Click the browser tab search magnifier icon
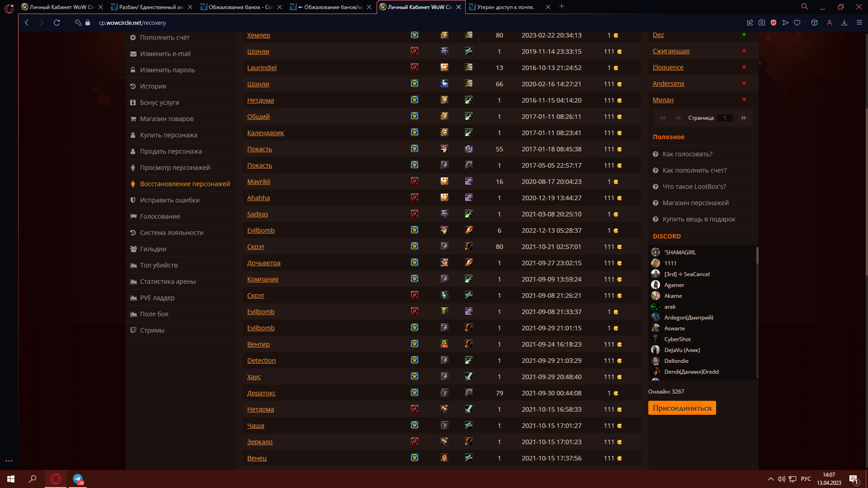Image resolution: width=868 pixels, height=488 pixels. pos(805,7)
